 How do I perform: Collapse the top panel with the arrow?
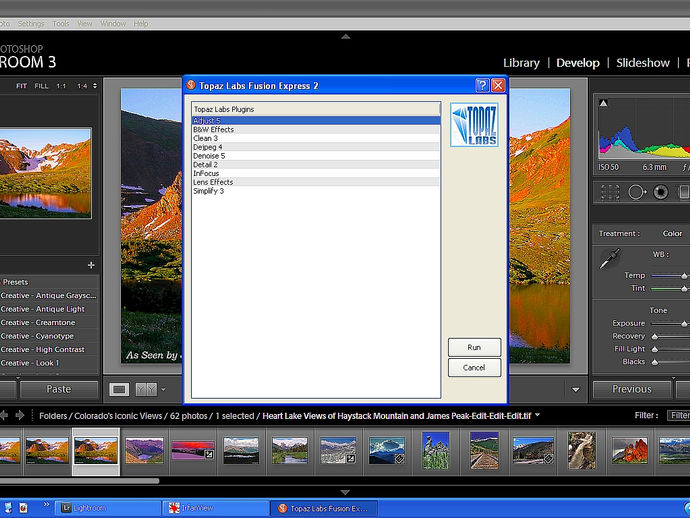(345, 37)
